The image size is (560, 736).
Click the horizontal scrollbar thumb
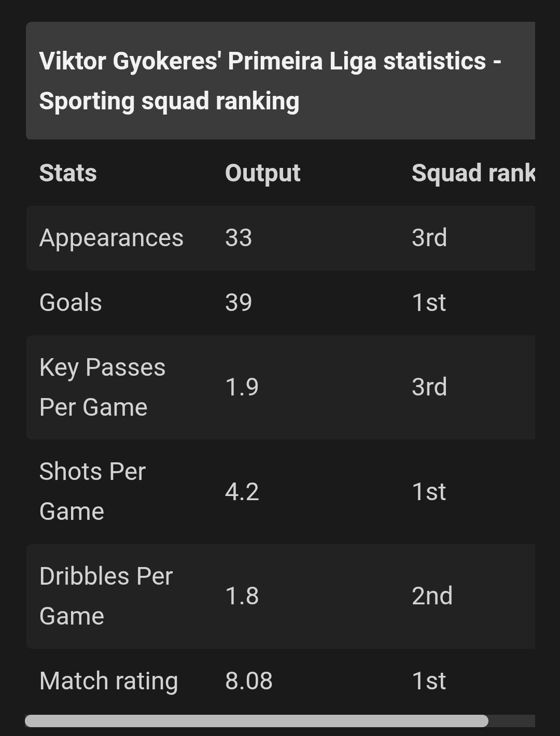coord(257,721)
